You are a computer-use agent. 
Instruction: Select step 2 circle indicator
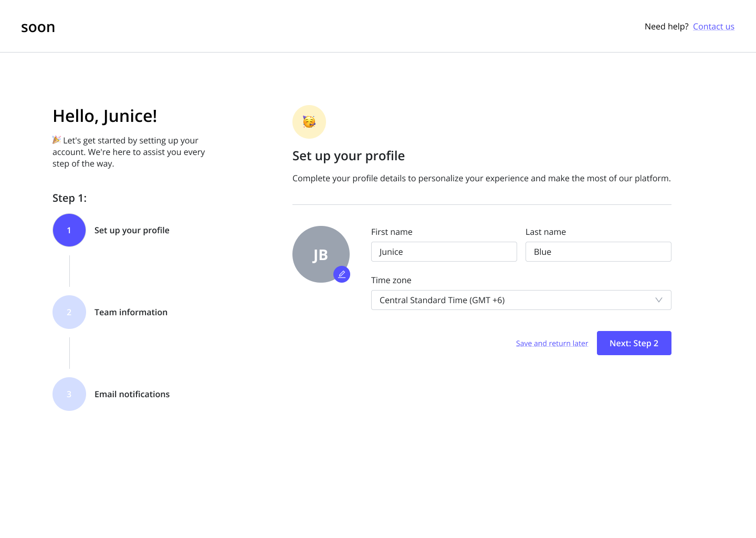point(69,312)
